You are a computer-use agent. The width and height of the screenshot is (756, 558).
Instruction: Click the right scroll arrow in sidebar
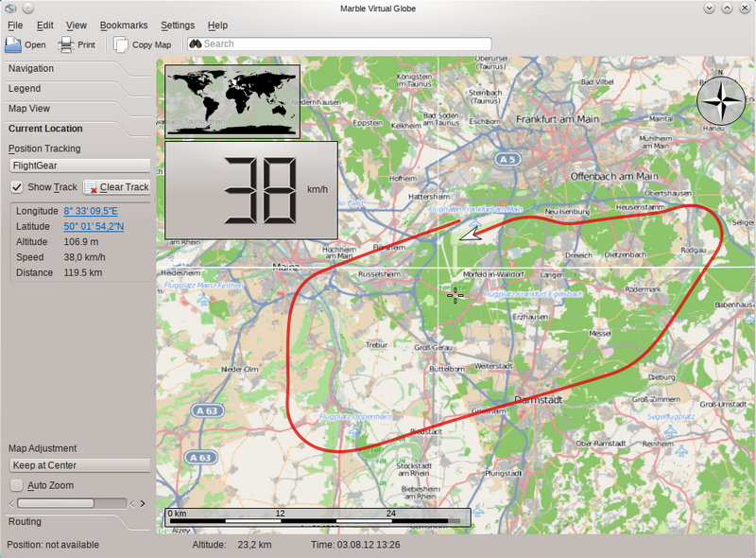tap(143, 503)
